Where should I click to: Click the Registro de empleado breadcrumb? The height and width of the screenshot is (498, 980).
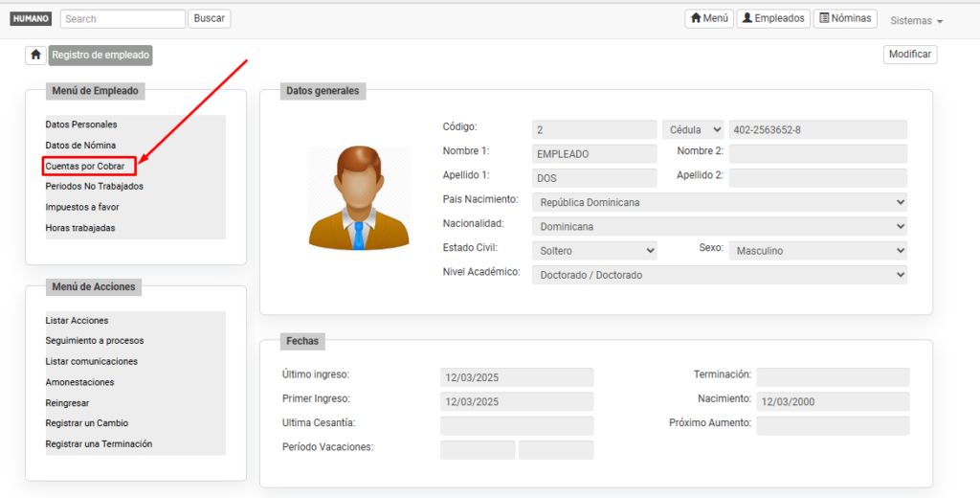100,56
